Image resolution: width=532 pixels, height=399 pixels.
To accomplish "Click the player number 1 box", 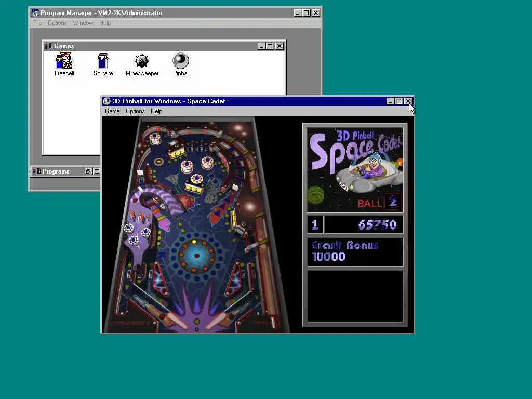I will click(315, 224).
